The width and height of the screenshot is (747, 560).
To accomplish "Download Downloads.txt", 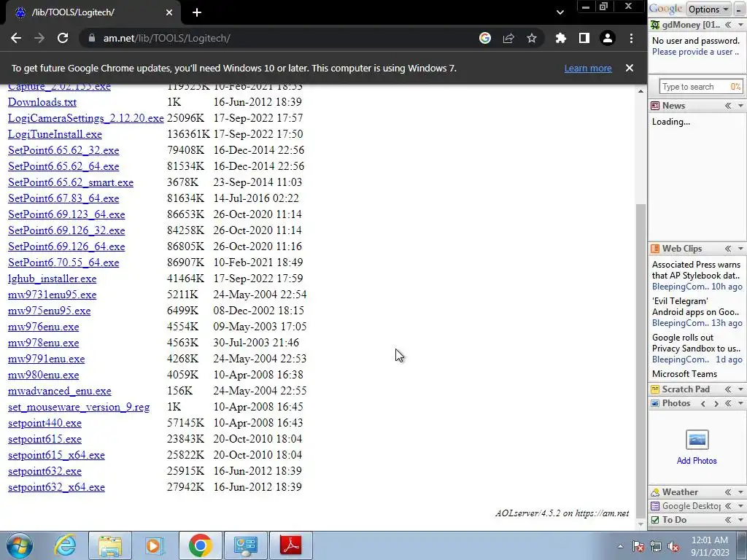I will click(42, 102).
